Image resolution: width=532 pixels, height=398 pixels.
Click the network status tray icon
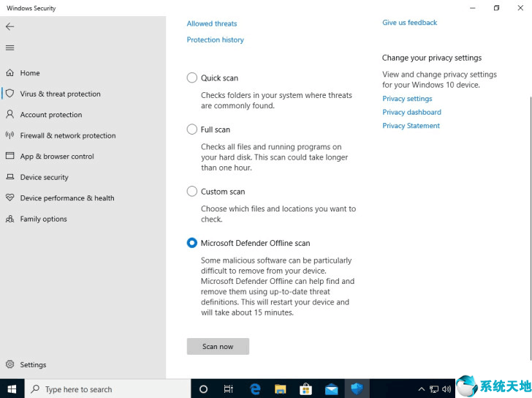click(x=434, y=389)
